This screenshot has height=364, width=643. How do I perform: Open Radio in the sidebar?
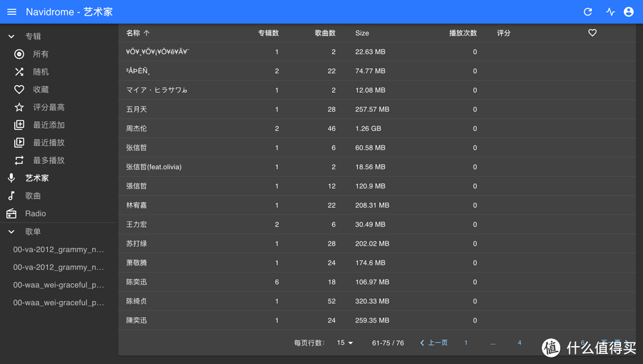tap(35, 214)
